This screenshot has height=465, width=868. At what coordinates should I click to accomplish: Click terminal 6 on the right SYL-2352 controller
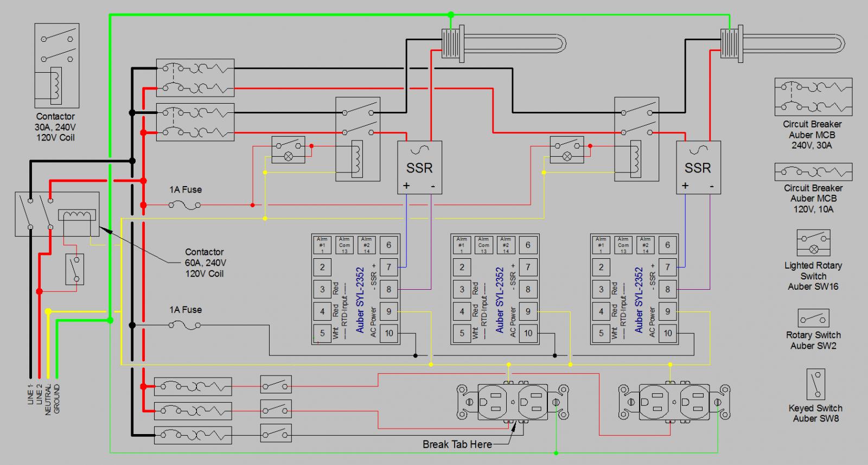667,245
